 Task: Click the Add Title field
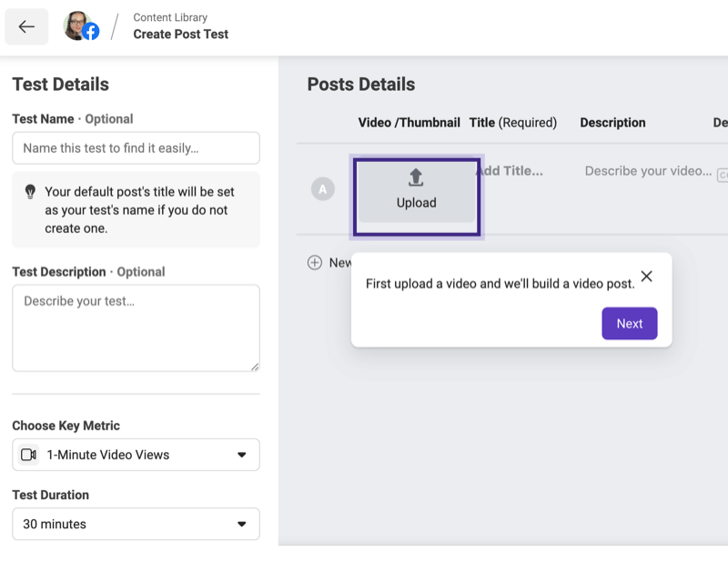click(x=511, y=171)
